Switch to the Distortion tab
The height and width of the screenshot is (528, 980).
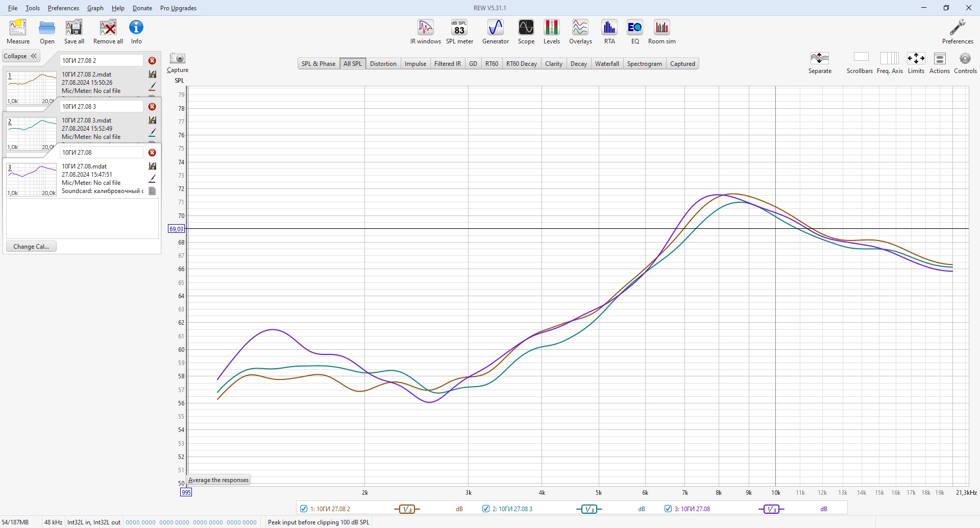pyautogui.click(x=383, y=64)
